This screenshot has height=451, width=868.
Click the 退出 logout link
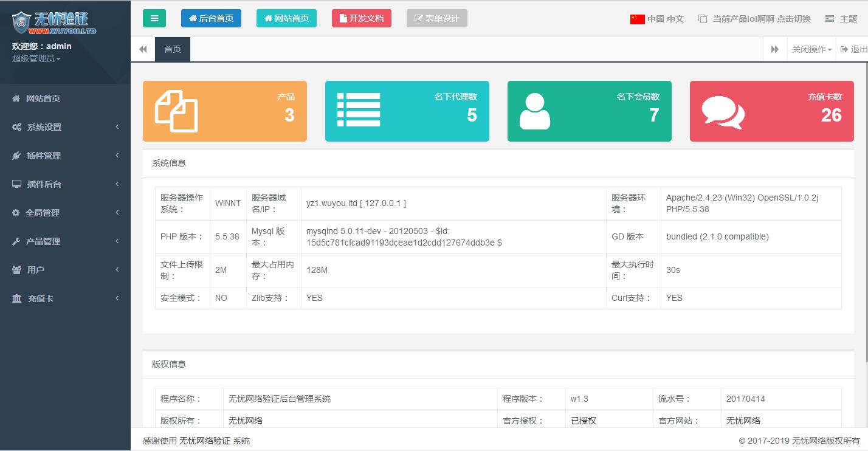[x=854, y=49]
